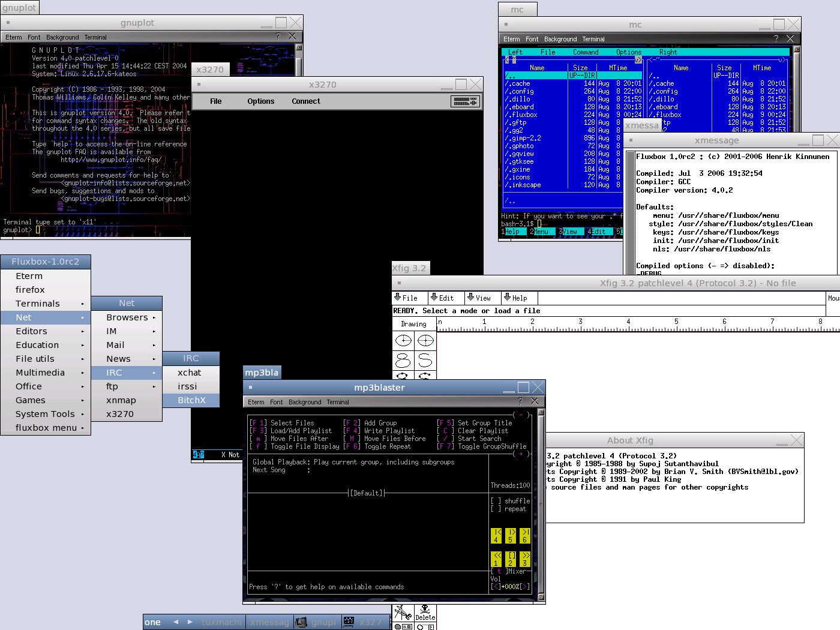Viewport: 840px width, 630px height.
Task: Click the question mark in mp3blaster's Eterm menu bar
Action: (x=520, y=401)
